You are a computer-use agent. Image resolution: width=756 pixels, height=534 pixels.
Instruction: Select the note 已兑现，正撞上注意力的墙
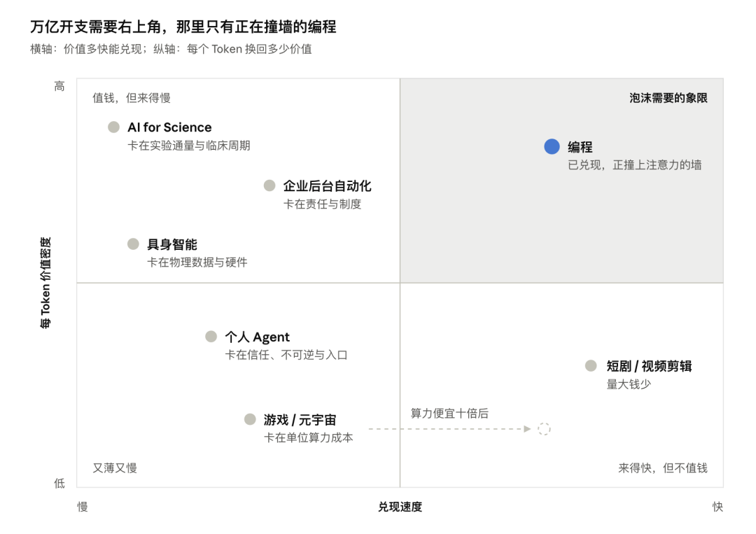coord(635,165)
